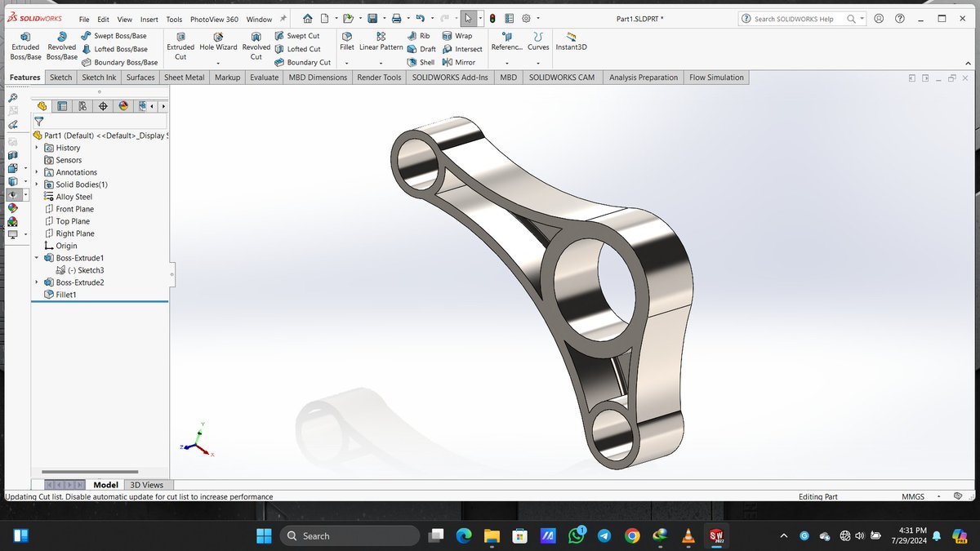Select the Shell feature

(421, 62)
